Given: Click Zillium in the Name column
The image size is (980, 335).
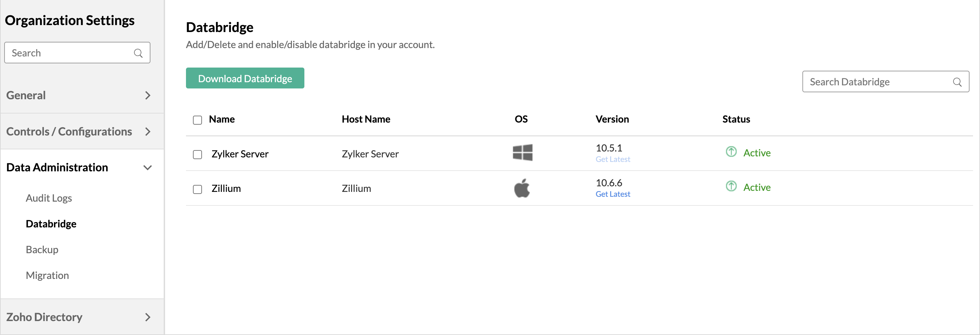Looking at the screenshot, I should pyautogui.click(x=226, y=189).
